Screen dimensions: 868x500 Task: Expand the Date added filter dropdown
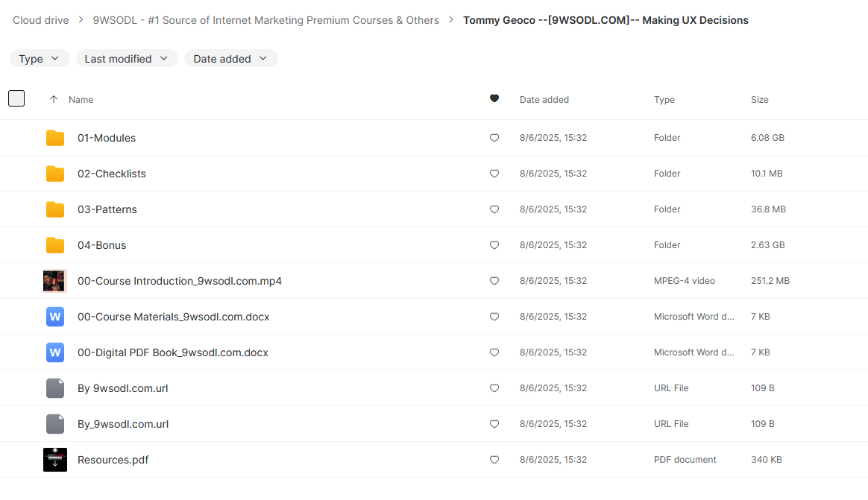230,59
